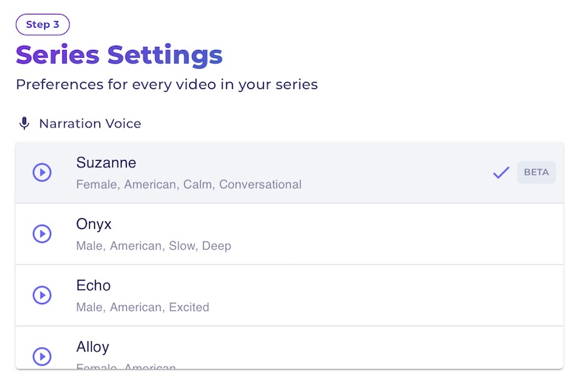Select the Onyx voice option
This screenshot has width=580, height=392.
[x=289, y=234]
